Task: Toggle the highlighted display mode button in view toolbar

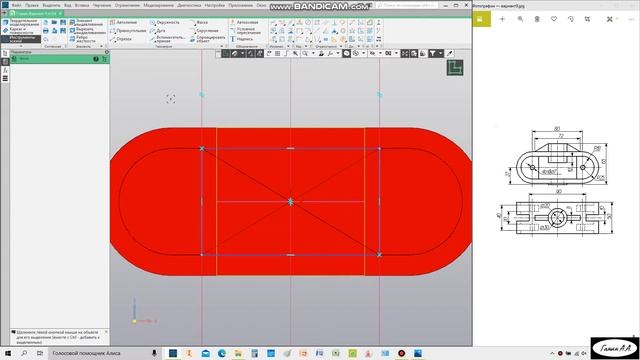Action: pyautogui.click(x=347, y=53)
